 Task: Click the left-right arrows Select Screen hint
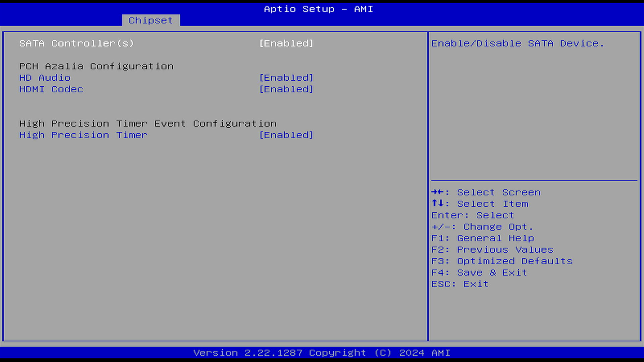(486, 192)
